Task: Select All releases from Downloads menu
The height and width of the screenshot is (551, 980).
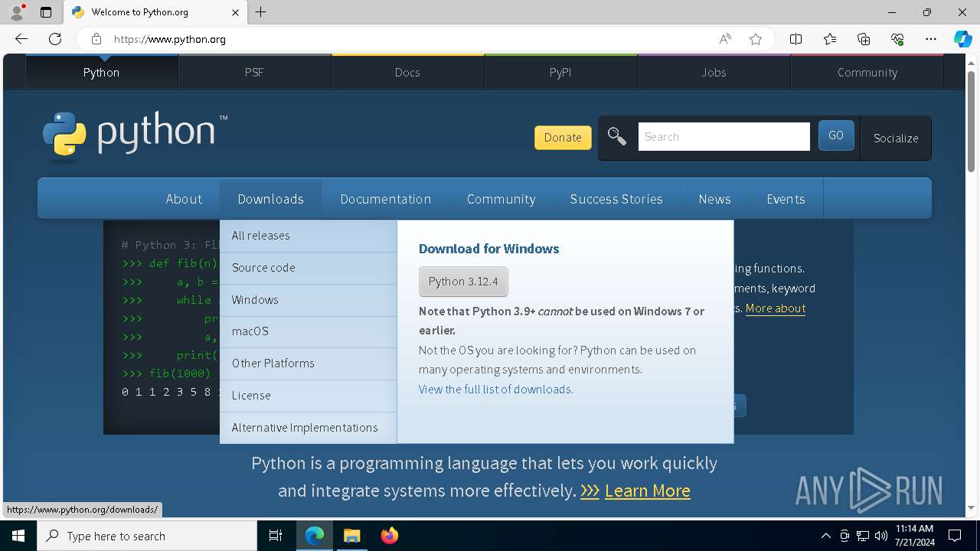Action: click(x=308, y=236)
